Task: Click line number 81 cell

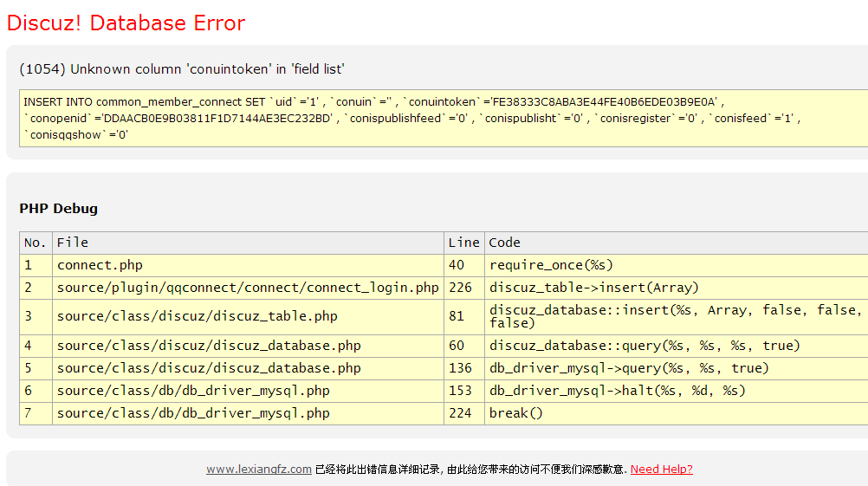Action: [464, 317]
